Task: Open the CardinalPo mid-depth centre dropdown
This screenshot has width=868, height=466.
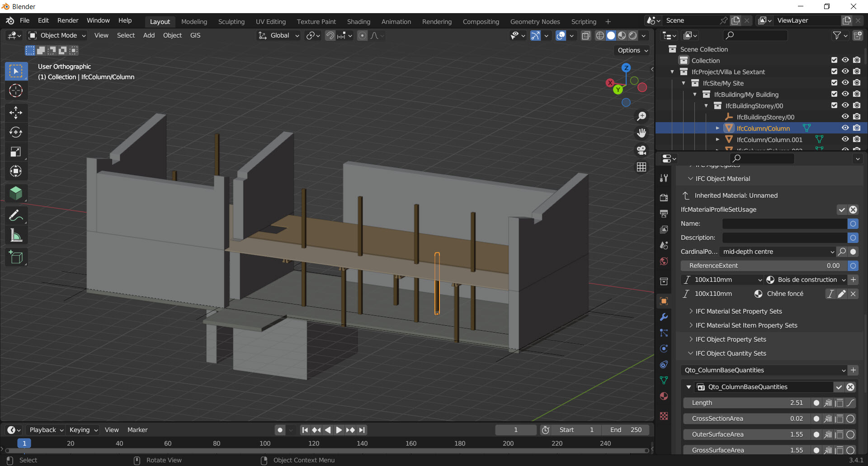Action: point(778,252)
